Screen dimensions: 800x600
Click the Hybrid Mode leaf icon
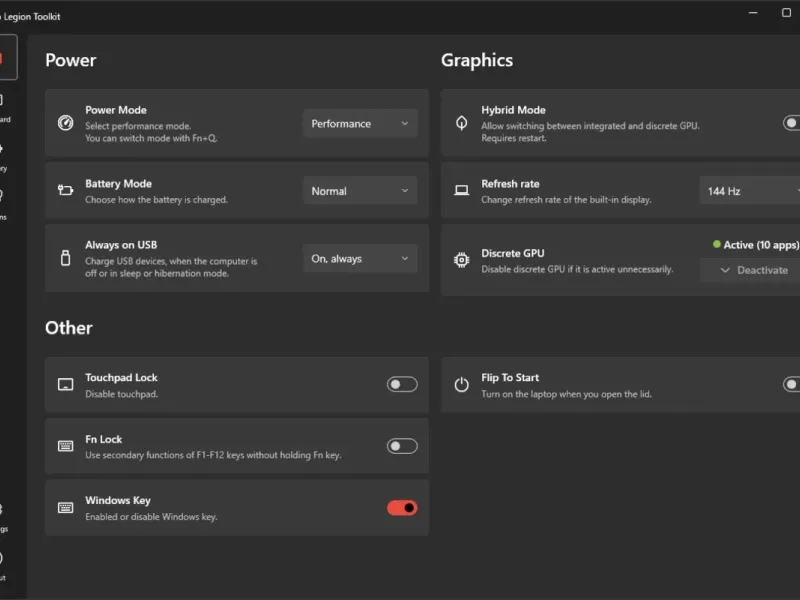tap(462, 124)
